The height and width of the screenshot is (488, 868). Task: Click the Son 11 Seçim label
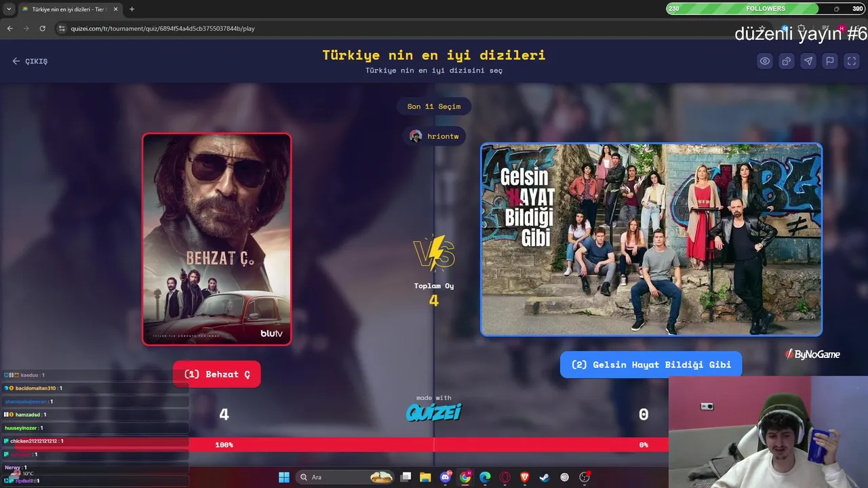click(x=434, y=106)
